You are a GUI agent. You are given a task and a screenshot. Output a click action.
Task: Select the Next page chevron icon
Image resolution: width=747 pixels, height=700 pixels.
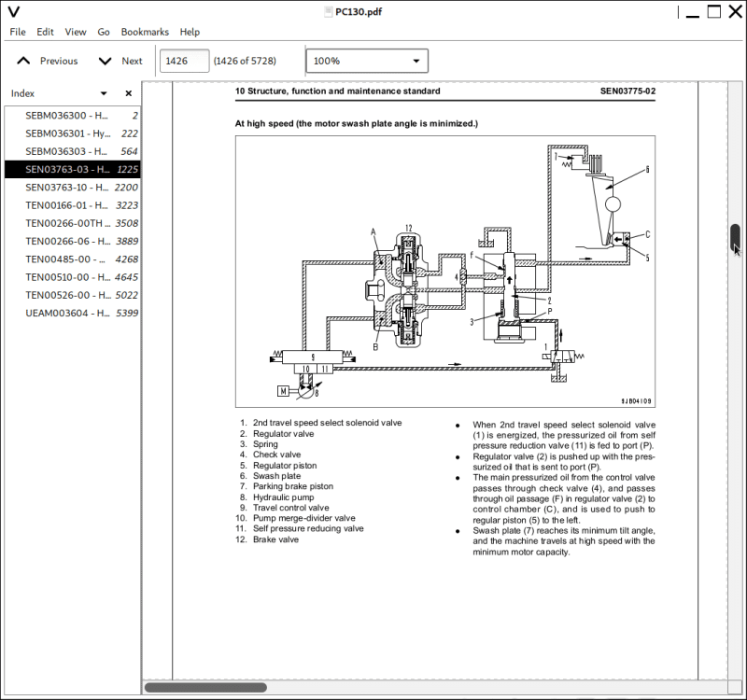105,60
